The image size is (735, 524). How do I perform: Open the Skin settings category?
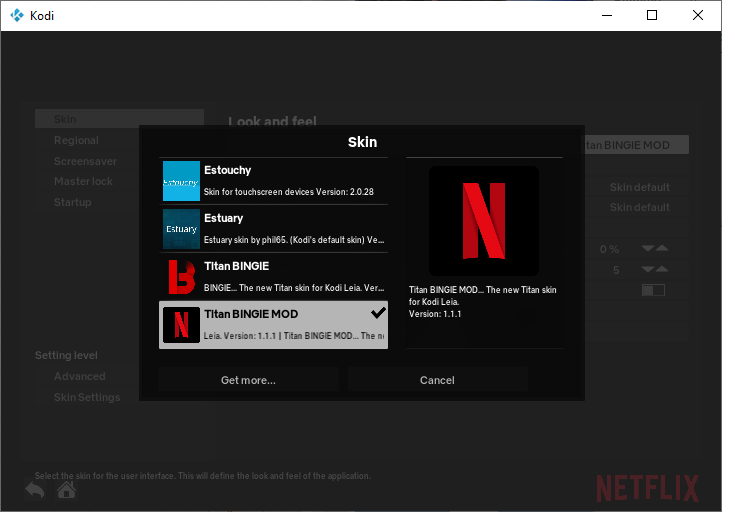tap(121, 121)
